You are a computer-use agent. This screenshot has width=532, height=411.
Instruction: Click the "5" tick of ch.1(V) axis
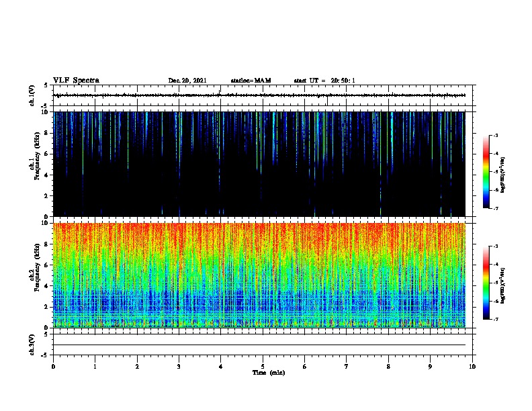[46, 85]
